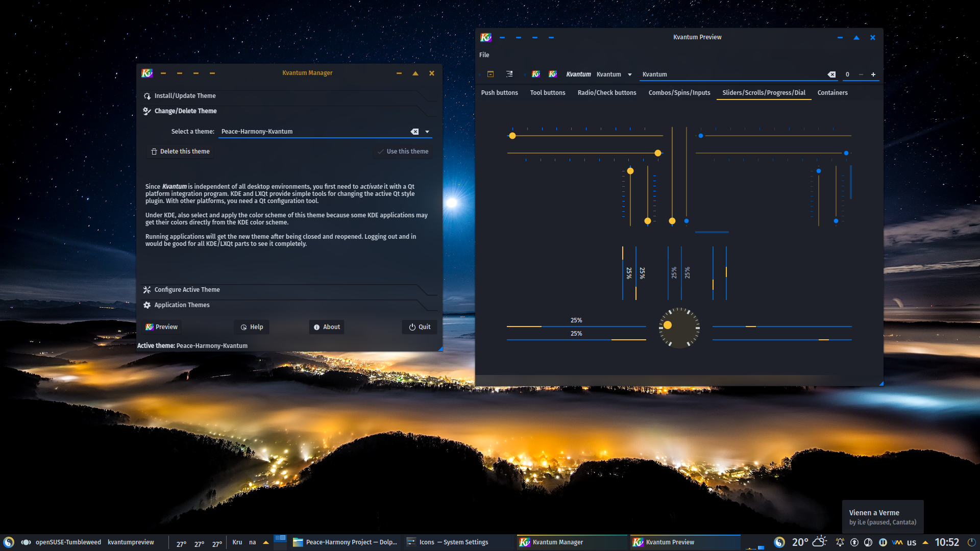Click the activity switcher icon beside openSUSE-Tumbleweed

coord(26,542)
